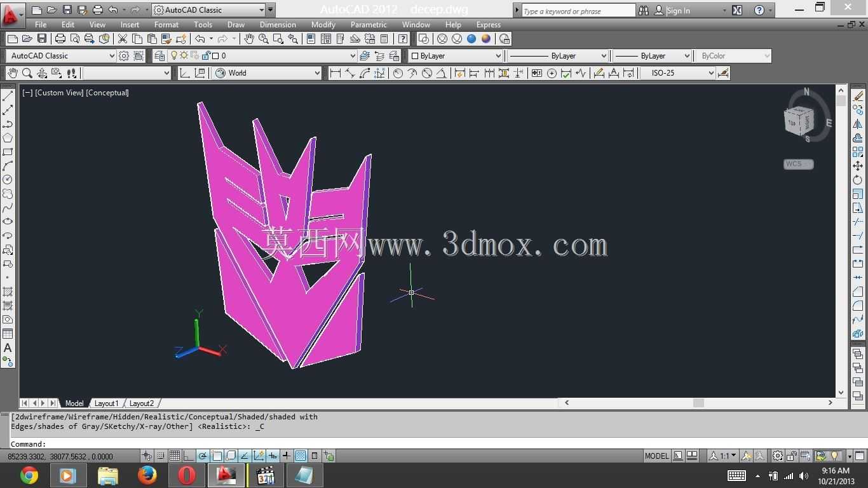Open the Modify menu
The image size is (868, 488).
pyautogui.click(x=323, y=25)
